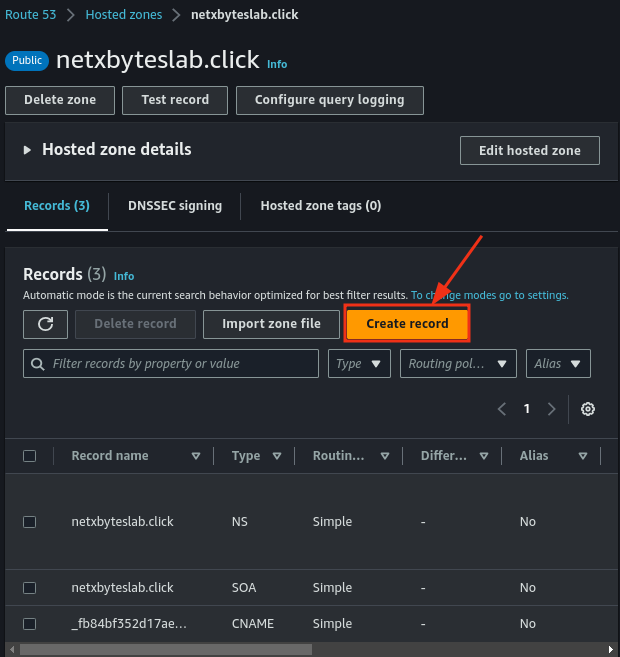Viewport: 620px width, 657px height.
Task: Click the refresh records icon button
Action: coord(45,324)
